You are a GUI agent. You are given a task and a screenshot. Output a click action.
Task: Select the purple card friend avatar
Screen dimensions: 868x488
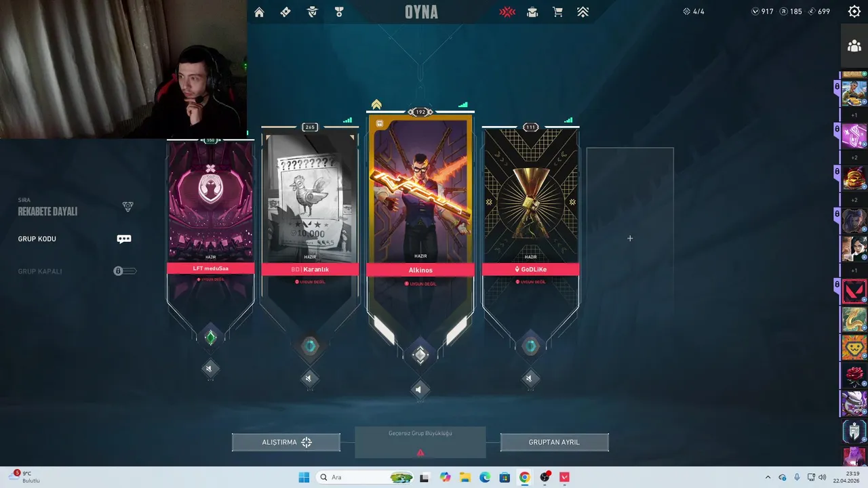tap(854, 136)
